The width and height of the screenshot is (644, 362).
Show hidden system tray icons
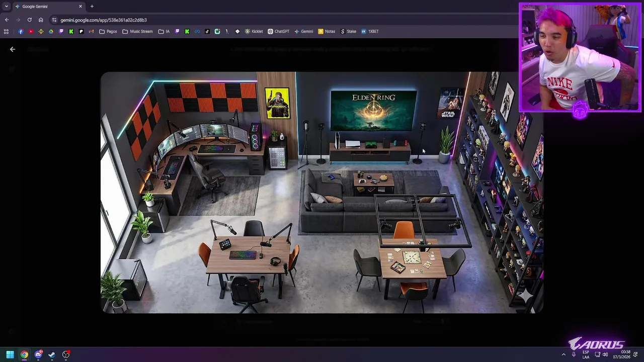point(563,354)
